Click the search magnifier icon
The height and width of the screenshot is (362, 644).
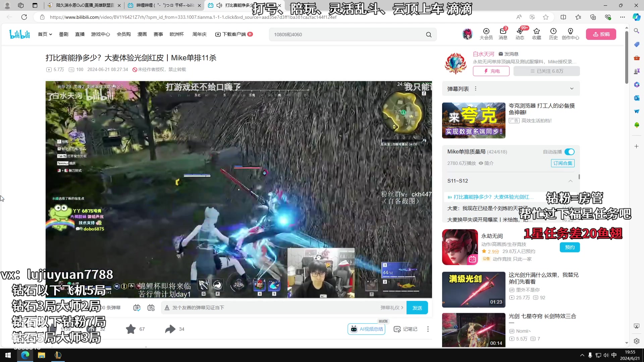pyautogui.click(x=429, y=35)
